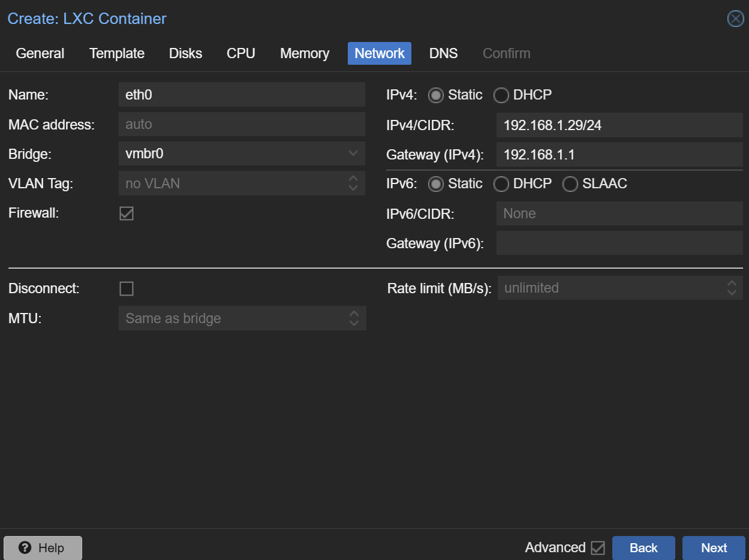Click the interface Name field eth0
The width and height of the screenshot is (749, 560).
tap(242, 95)
